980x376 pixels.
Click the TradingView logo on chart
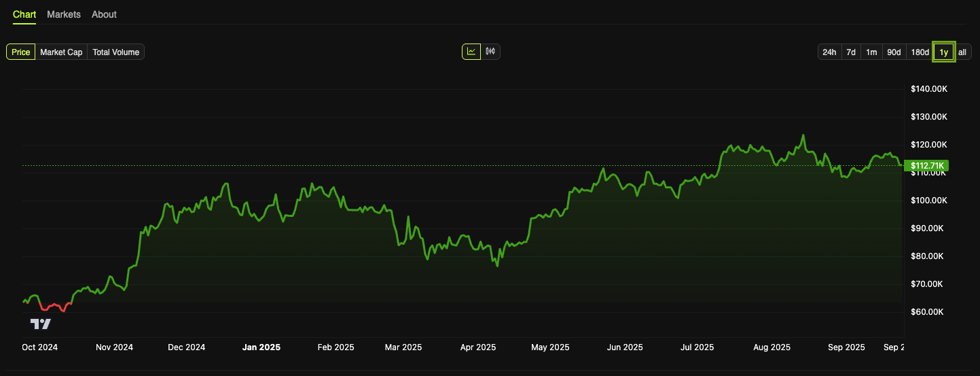pos(41,324)
